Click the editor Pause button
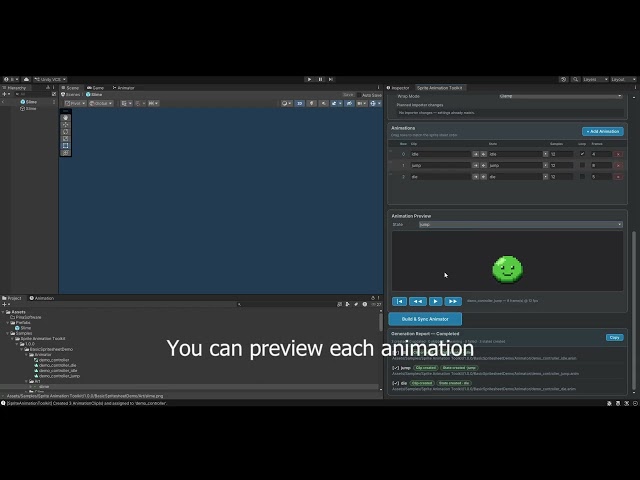Viewport: 640px width, 480px height. coord(320,79)
